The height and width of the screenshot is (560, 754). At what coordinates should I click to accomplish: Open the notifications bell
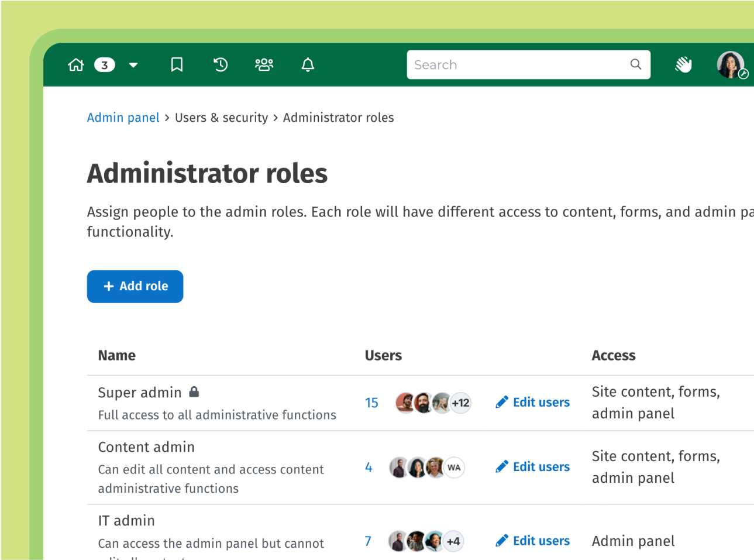(x=308, y=64)
